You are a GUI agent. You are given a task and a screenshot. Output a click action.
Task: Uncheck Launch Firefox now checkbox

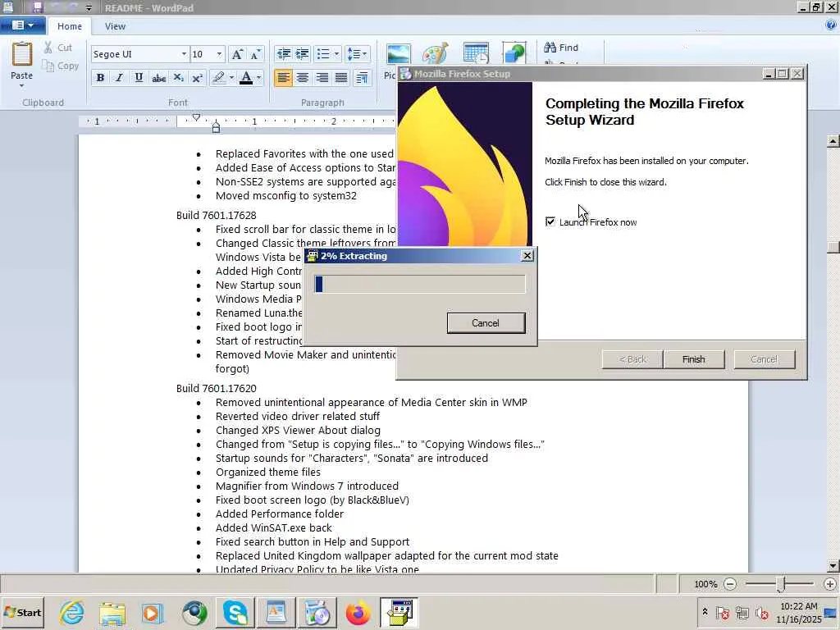550,221
